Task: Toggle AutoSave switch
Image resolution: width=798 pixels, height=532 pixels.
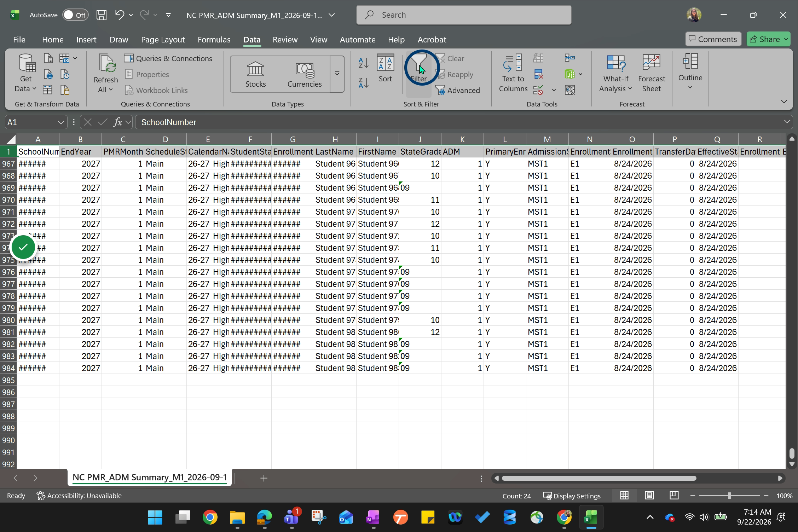Action: coord(75,15)
